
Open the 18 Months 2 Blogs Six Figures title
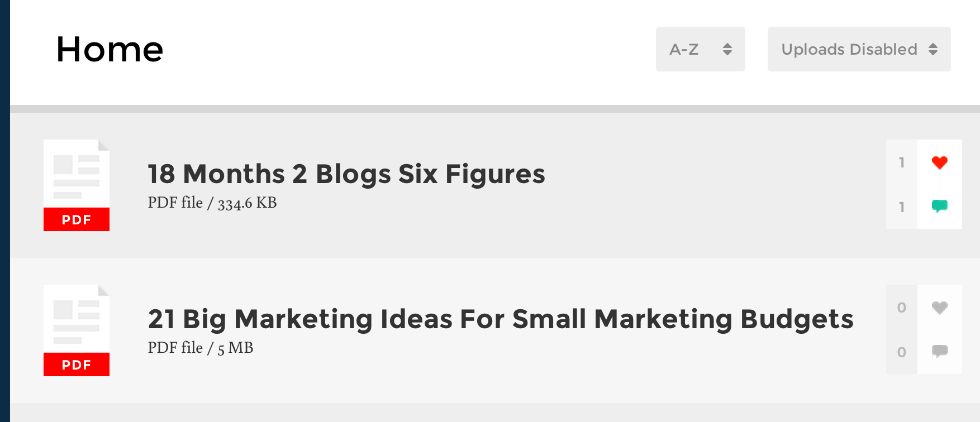tap(346, 174)
